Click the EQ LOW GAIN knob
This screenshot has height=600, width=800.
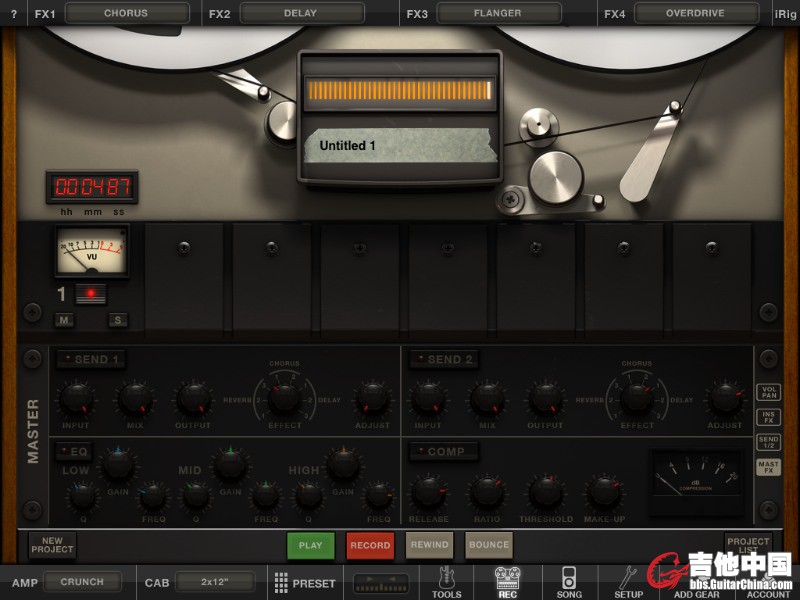(x=118, y=465)
